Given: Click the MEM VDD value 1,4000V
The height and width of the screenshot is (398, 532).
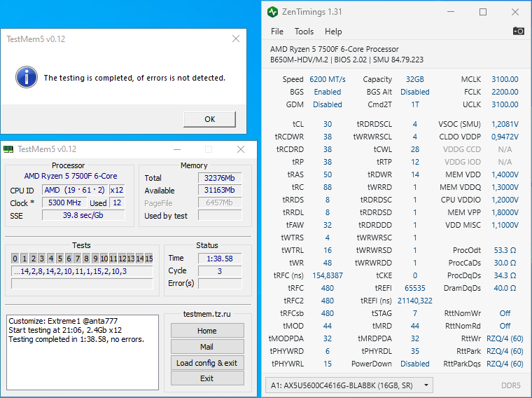Looking at the screenshot, I should [x=505, y=174].
